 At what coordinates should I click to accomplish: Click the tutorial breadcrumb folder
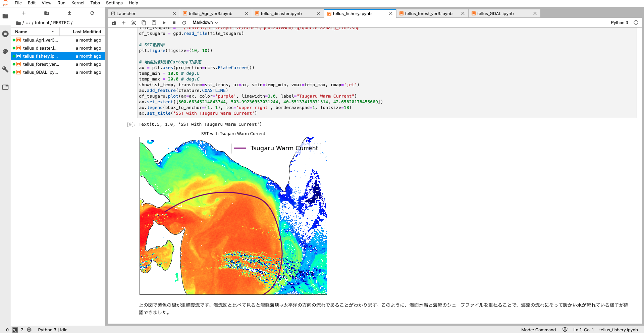click(42, 23)
